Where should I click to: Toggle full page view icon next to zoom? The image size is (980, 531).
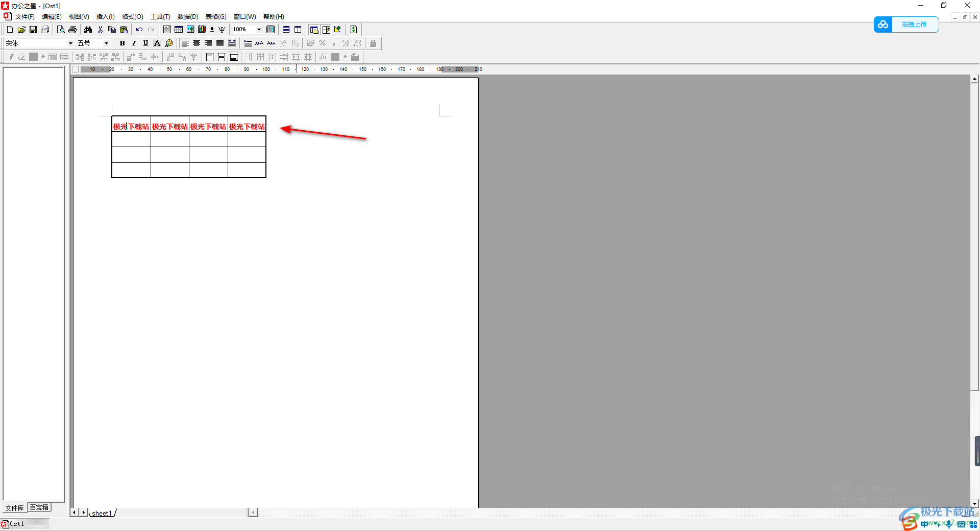click(x=271, y=30)
